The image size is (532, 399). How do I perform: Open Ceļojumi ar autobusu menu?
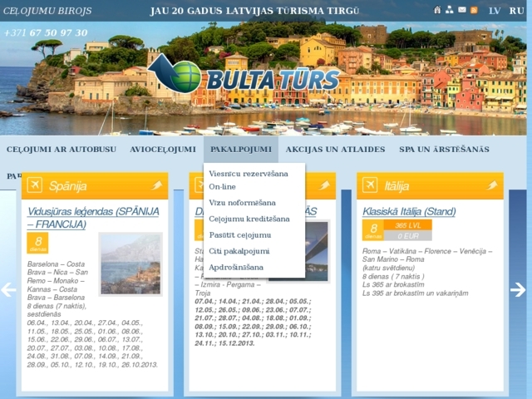point(62,150)
